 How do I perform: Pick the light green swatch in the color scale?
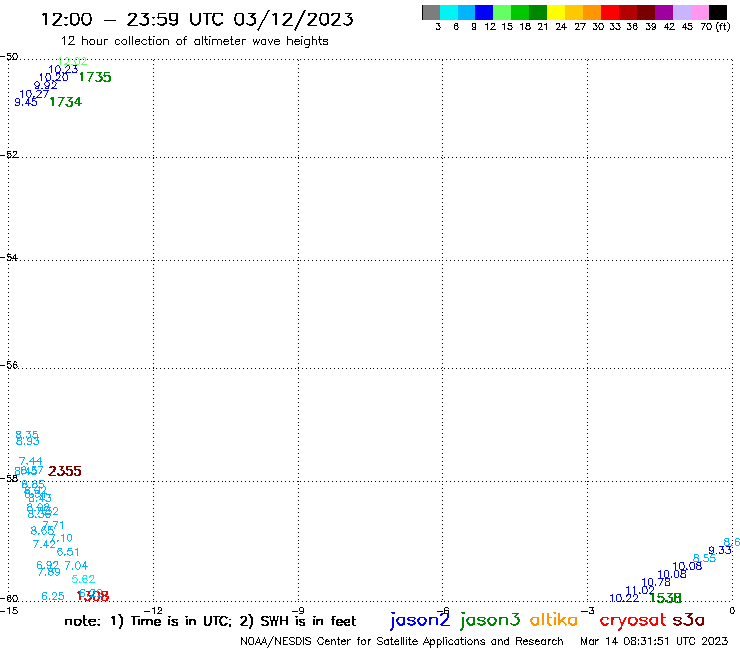(x=502, y=12)
